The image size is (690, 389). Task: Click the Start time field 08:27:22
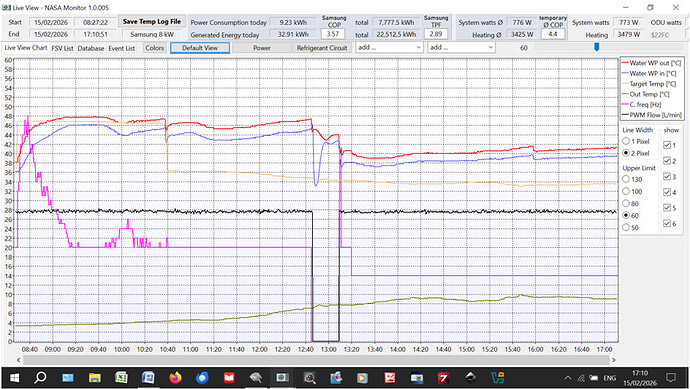pos(95,22)
